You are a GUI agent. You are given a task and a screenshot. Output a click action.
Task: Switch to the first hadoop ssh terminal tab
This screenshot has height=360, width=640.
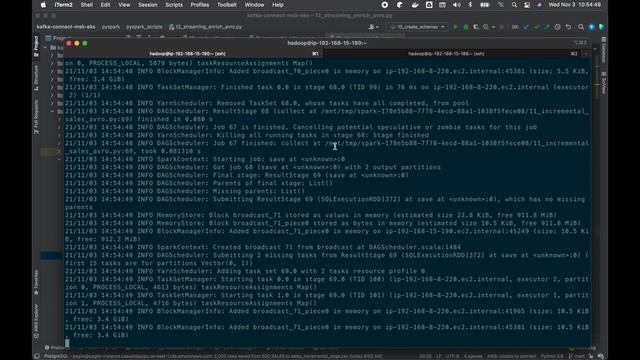pyautogui.click(x=192, y=53)
